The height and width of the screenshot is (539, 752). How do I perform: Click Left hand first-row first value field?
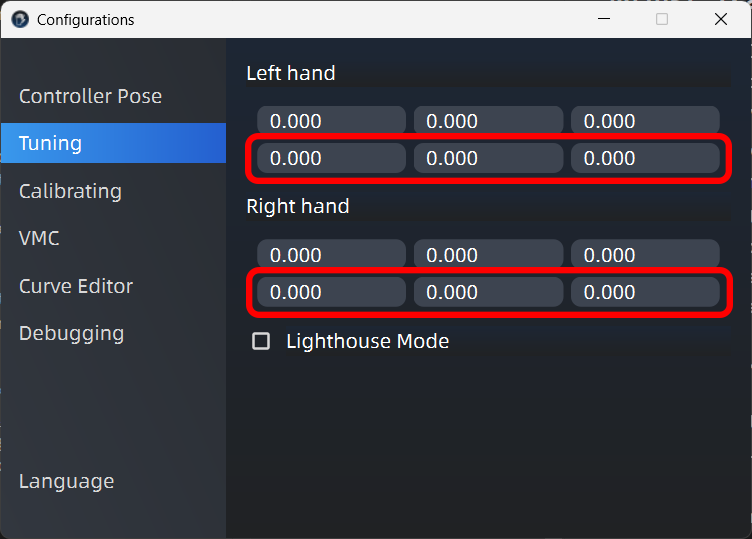coord(331,121)
